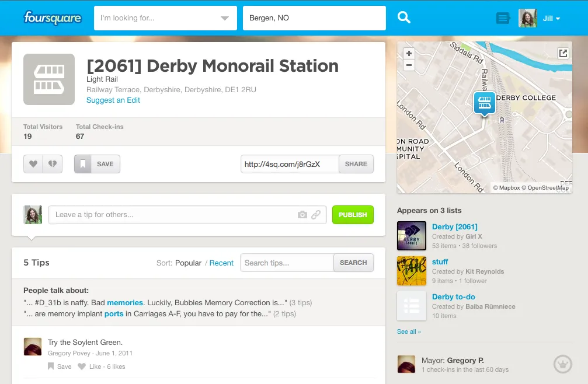This screenshot has width=588, height=384.
Task: Add a link with chain icon
Action: pos(316,215)
